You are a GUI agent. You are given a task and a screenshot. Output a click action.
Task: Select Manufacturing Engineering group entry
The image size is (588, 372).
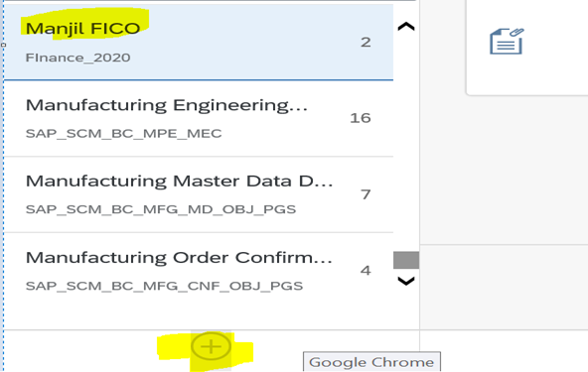click(x=199, y=118)
